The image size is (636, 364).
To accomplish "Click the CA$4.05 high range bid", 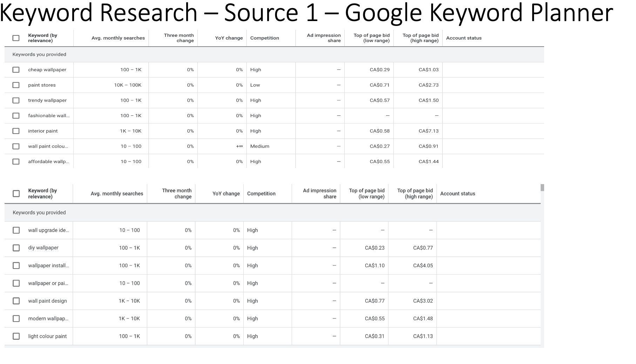I will (x=423, y=265).
